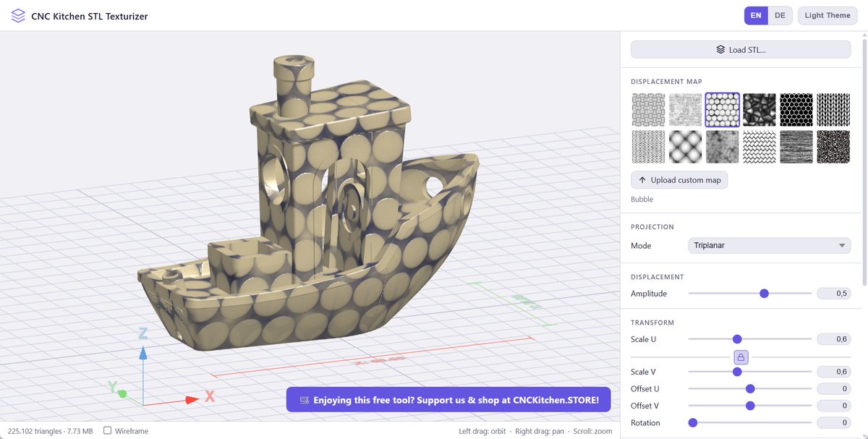Click the Z axis label in gizmo
The width and height of the screenshot is (868, 439).
coord(143,333)
